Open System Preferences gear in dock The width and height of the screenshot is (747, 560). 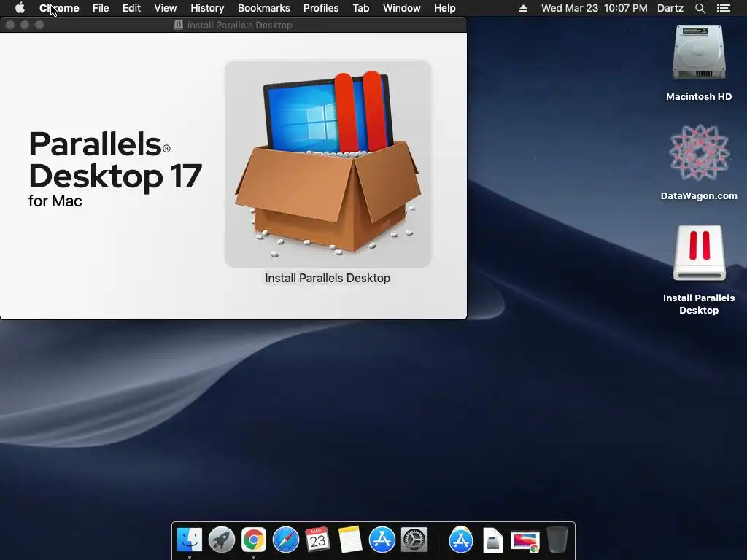tap(414, 540)
